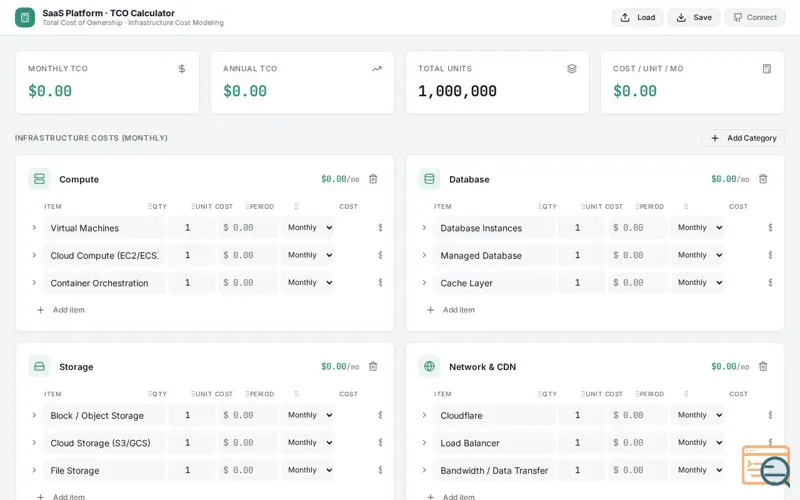The height and width of the screenshot is (500, 800).
Task: Click the Storage category drive icon
Action: (x=39, y=366)
